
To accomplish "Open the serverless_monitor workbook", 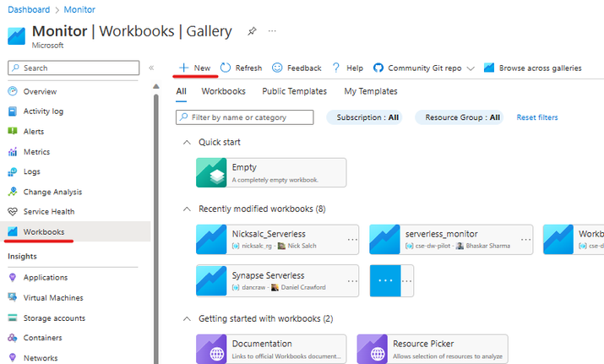I will pyautogui.click(x=451, y=240).
